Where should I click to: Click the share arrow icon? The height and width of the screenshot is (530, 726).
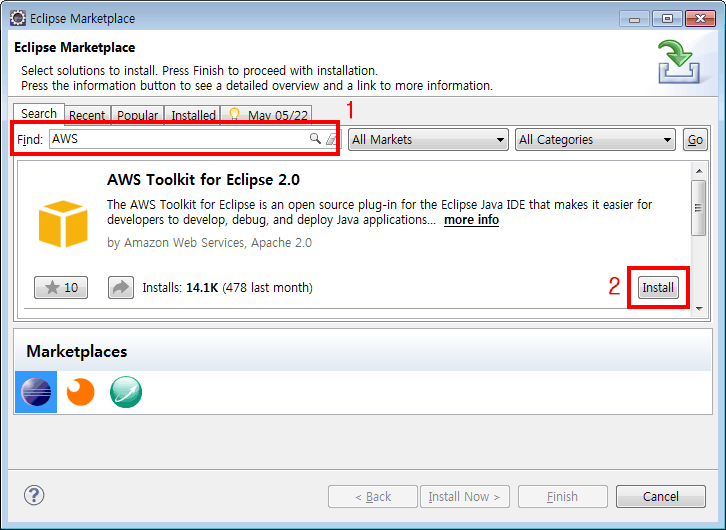pyautogui.click(x=121, y=288)
